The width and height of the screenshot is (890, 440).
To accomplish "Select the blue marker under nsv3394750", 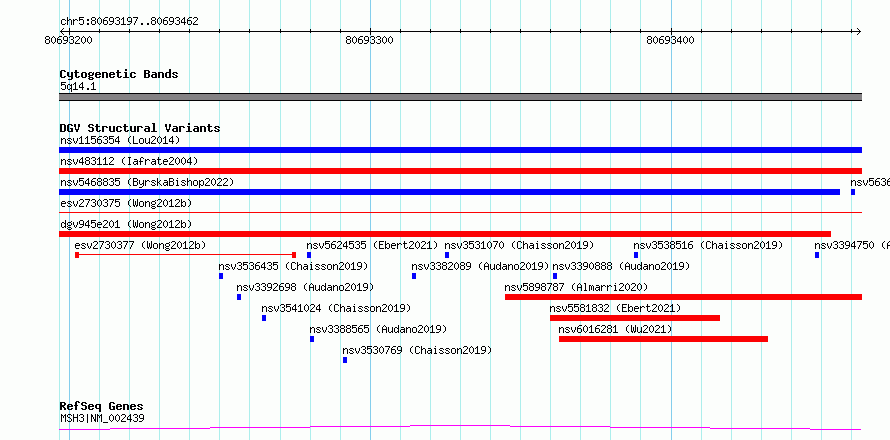I will pyautogui.click(x=817, y=255).
